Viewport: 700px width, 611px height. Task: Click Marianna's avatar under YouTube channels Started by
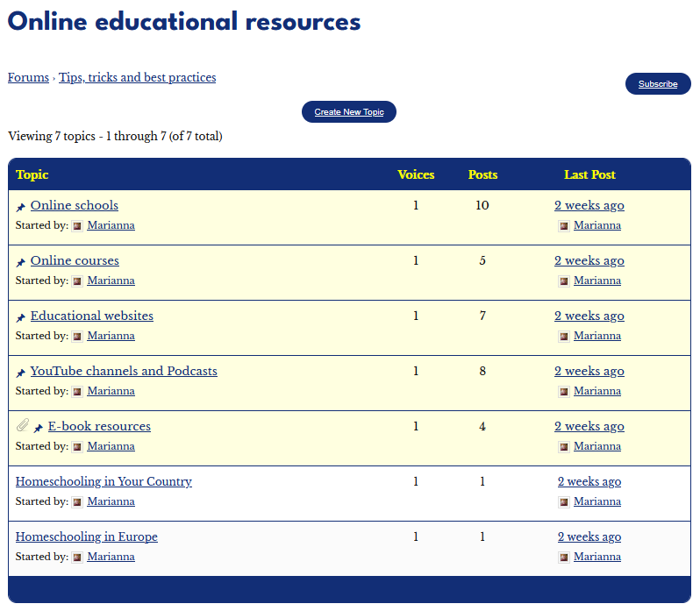click(77, 392)
